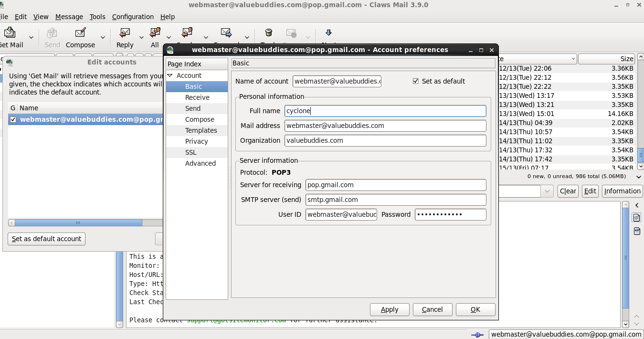Click the Get Mail toolbar icon
Viewport: 644px width, 339px height.
pos(10,32)
